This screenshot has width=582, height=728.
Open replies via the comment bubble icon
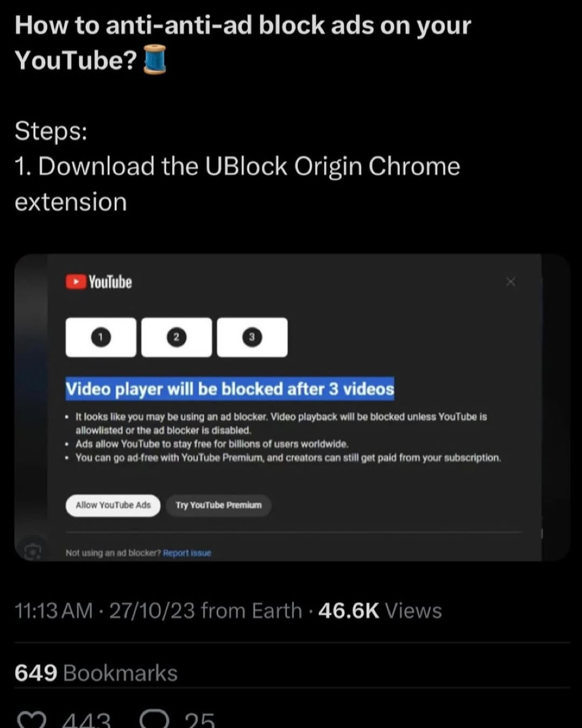(x=155, y=720)
